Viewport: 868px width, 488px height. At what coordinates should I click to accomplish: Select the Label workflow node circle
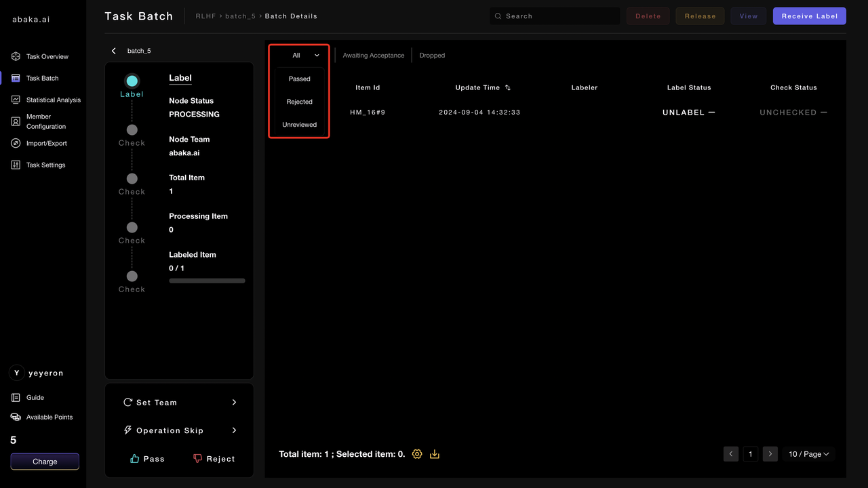132,81
